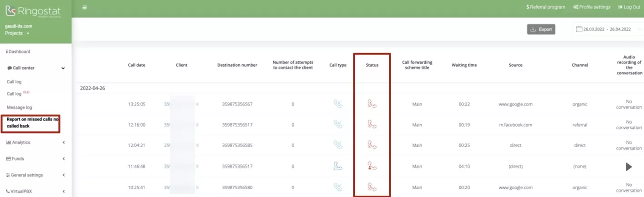644x197 pixels.
Task: Click the Export button
Action: (541, 30)
